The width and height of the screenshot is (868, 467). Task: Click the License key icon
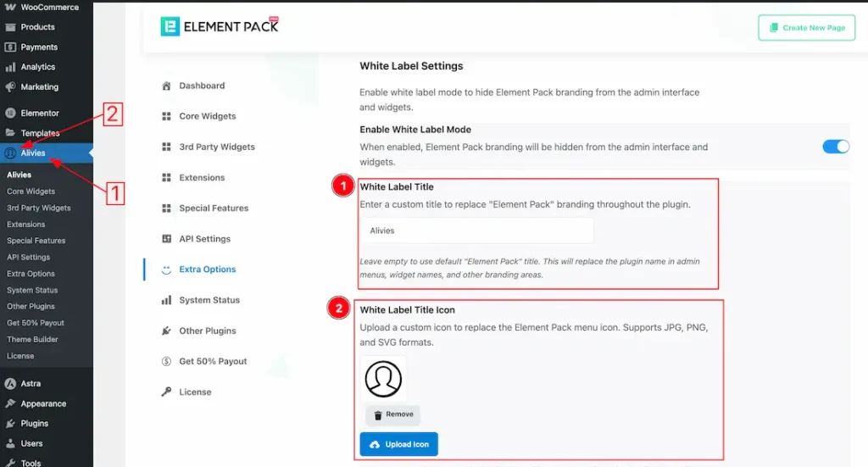[x=166, y=392]
